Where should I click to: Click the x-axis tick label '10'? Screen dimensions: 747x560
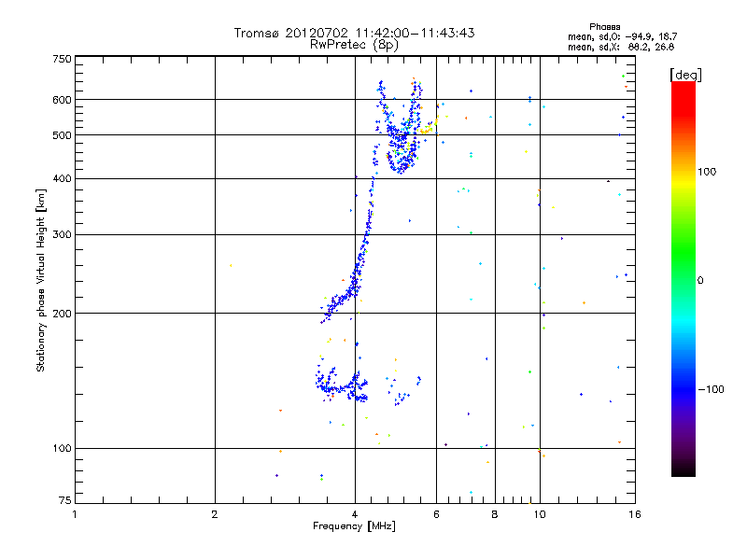(540, 514)
